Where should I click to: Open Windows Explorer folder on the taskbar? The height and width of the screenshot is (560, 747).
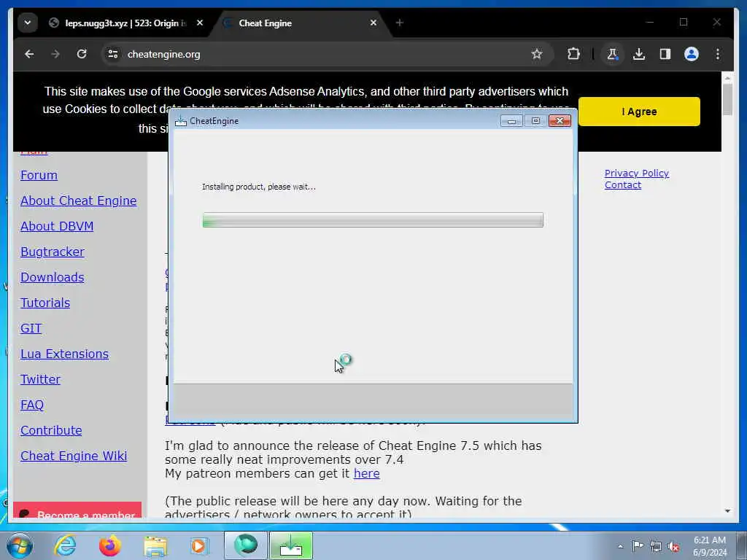[155, 546]
